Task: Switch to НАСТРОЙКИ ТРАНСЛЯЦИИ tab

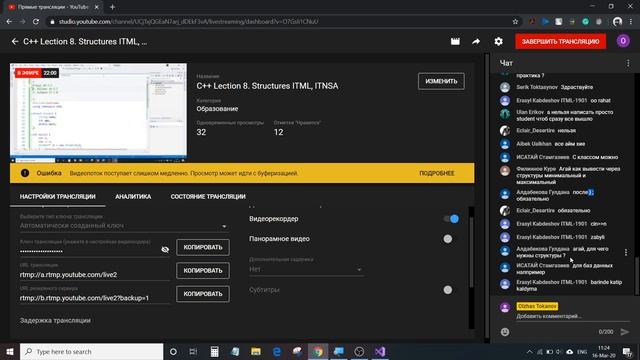Action: 58,197
